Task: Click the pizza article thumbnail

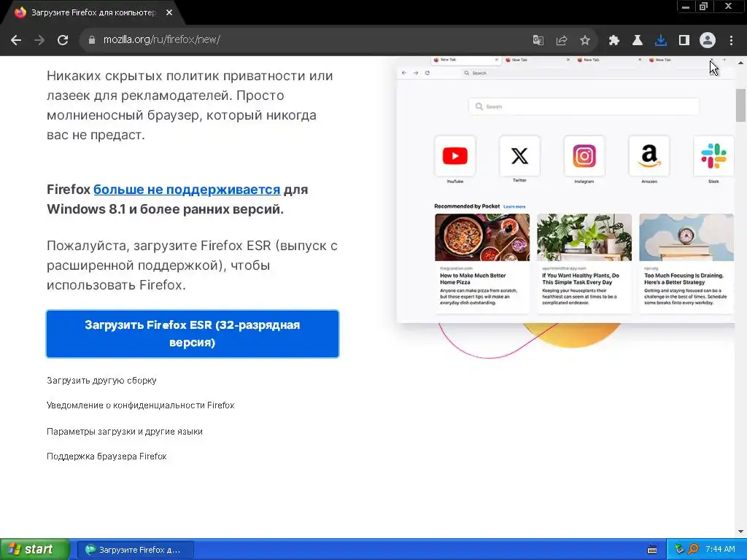Action: pos(482,237)
